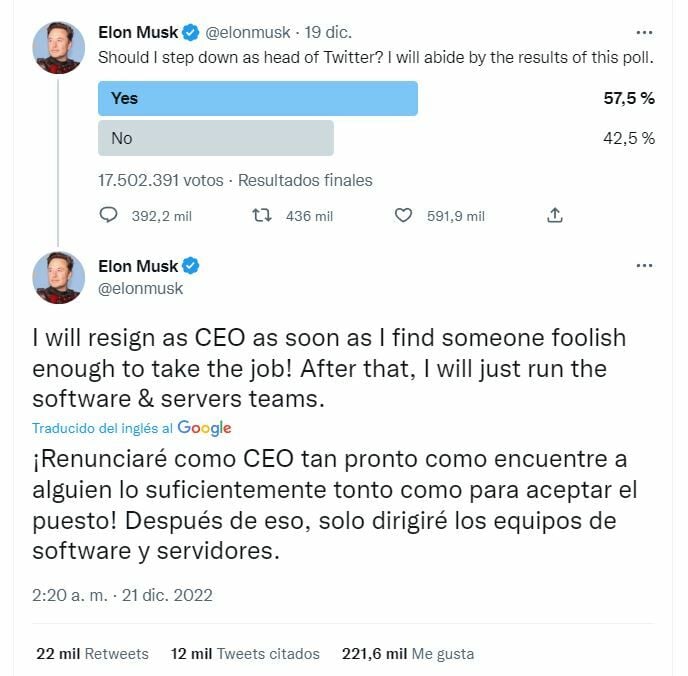Click the Traducido del inglés al Google label
This screenshot has height=676, width=688.
tap(131, 428)
